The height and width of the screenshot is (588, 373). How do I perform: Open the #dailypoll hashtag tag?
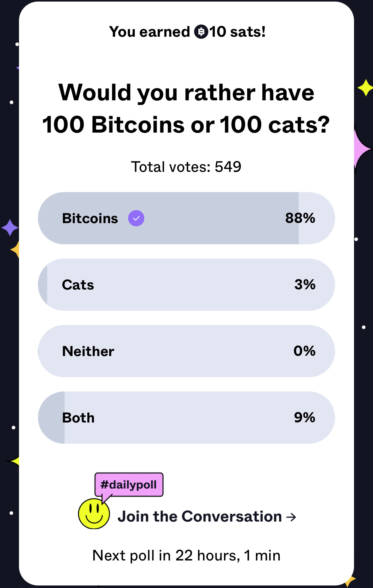pos(129,485)
